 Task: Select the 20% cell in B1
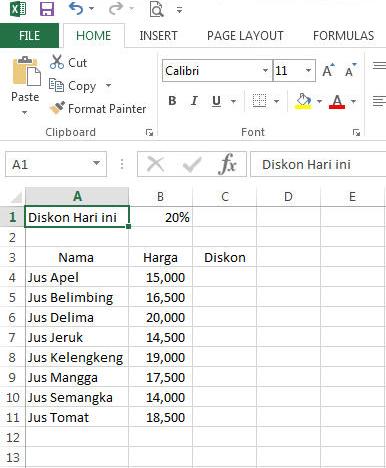click(161, 217)
